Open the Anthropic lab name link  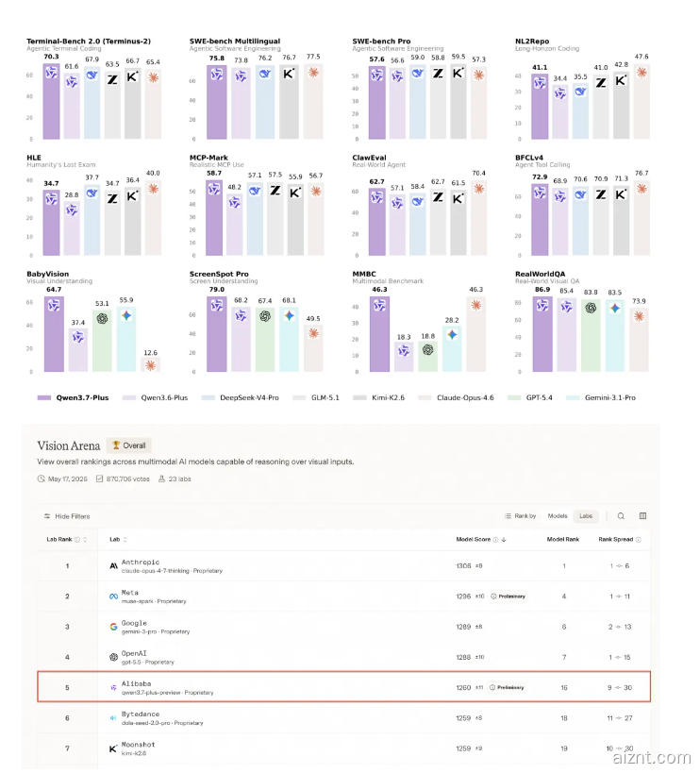[x=141, y=562]
